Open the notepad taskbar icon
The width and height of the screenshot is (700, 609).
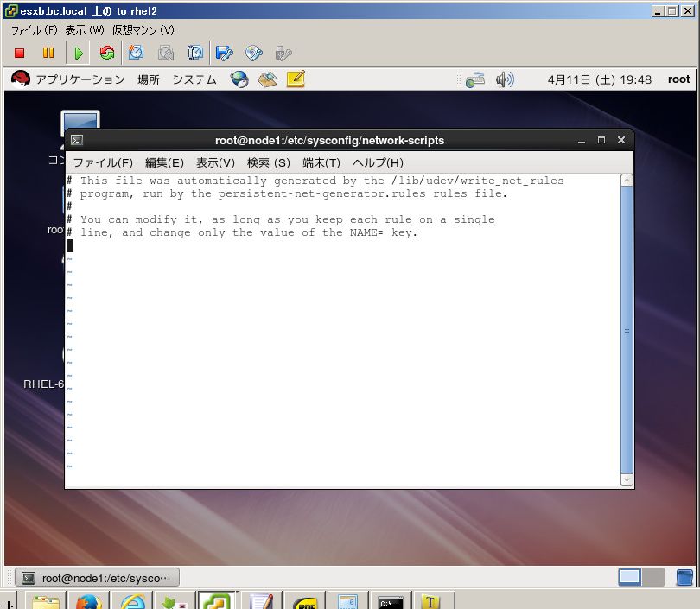262,600
